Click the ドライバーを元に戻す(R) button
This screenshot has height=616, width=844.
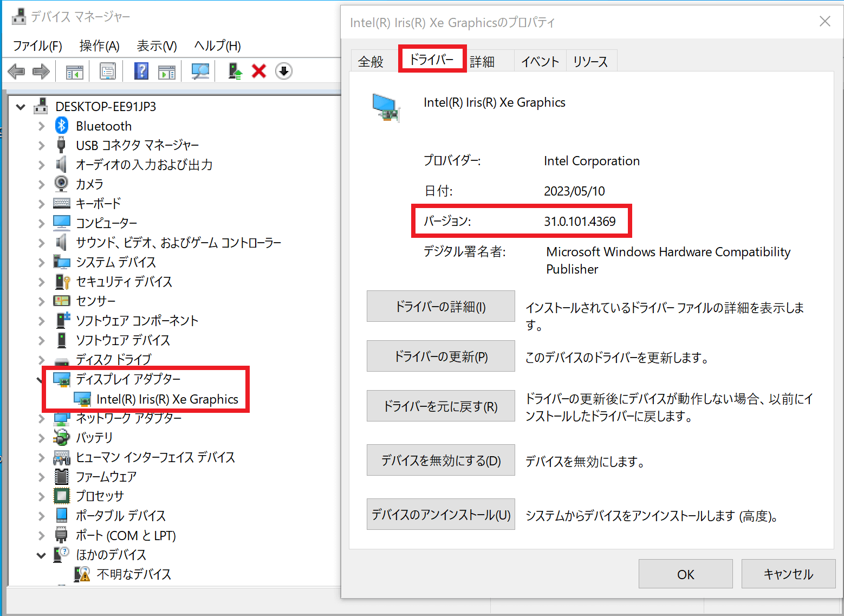point(441,406)
